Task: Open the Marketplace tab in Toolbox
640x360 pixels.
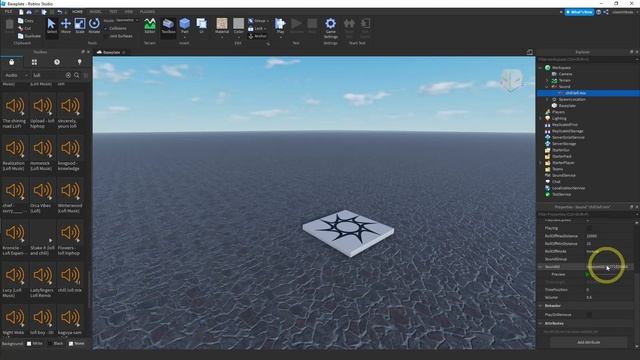Action: tap(11, 62)
